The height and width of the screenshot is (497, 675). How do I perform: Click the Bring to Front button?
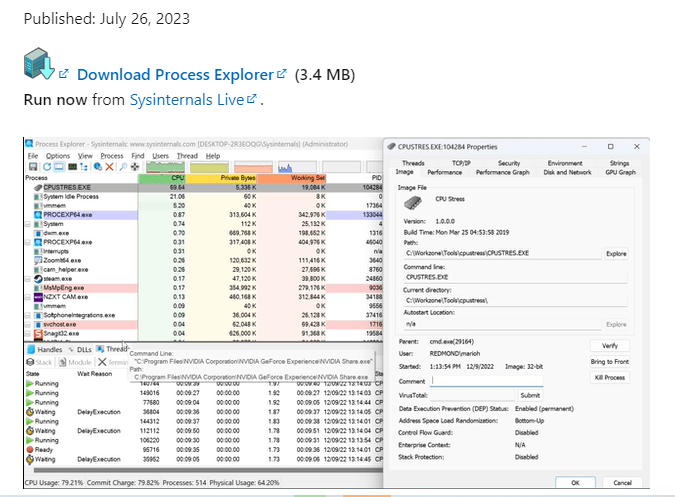point(610,361)
